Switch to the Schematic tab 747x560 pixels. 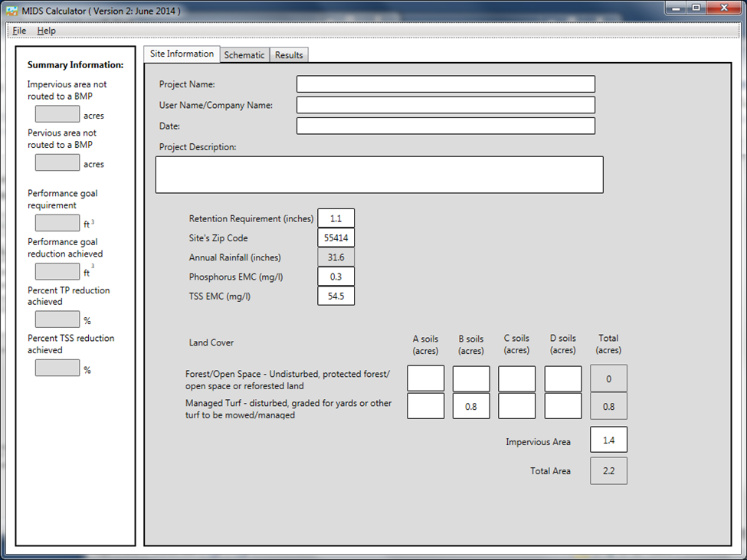coord(244,55)
